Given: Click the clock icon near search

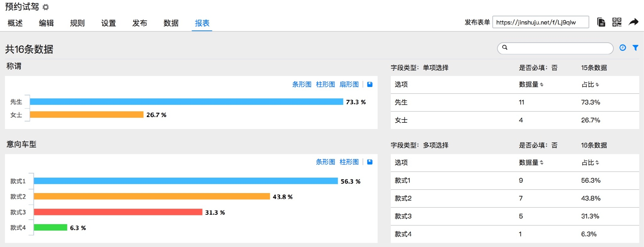Looking at the screenshot, I should 623,48.
